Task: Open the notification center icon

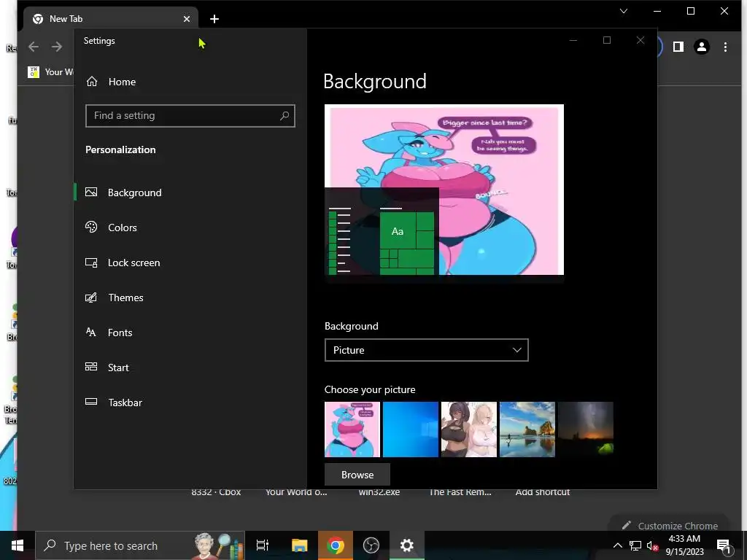Action: [724, 545]
